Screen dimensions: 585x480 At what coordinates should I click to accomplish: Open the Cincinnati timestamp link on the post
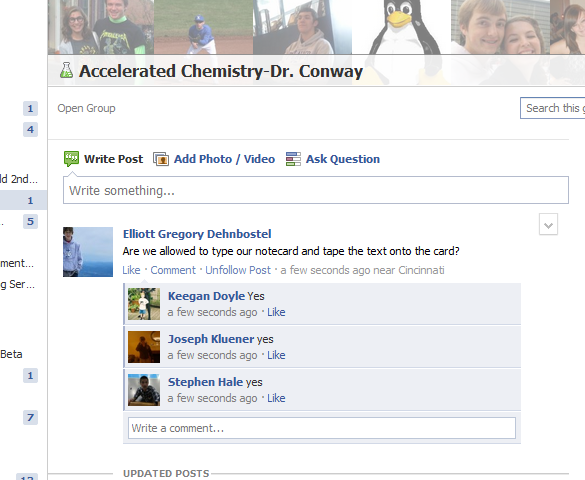(362, 270)
